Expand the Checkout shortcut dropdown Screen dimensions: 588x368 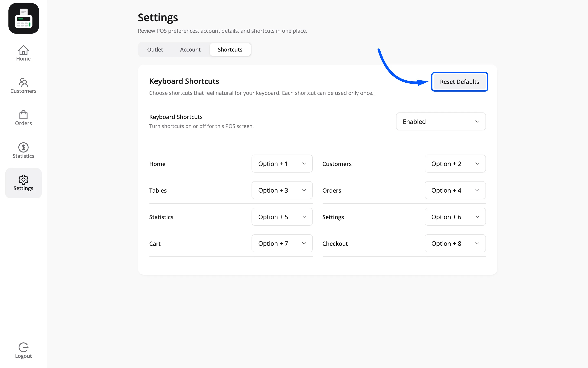tap(455, 243)
